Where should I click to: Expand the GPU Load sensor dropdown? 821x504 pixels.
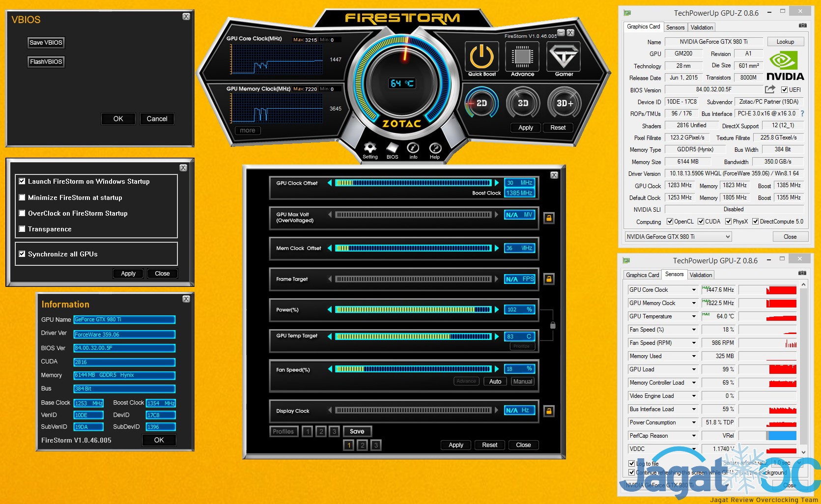pyautogui.click(x=694, y=369)
